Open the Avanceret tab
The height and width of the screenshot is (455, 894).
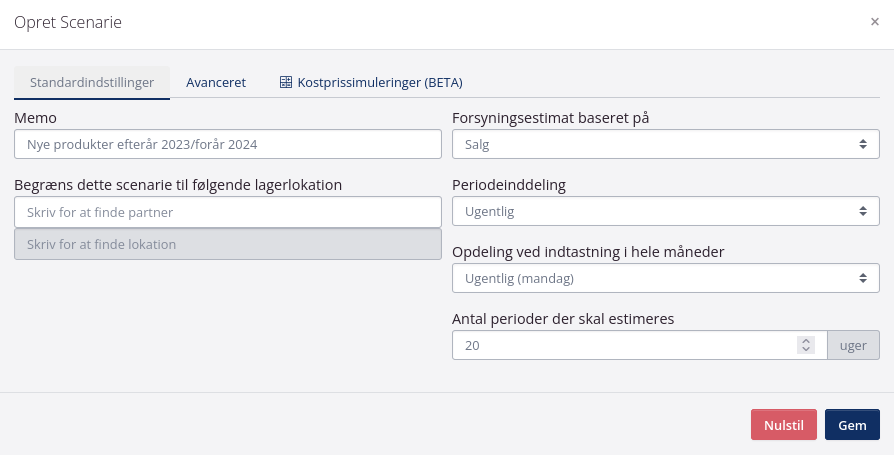click(216, 83)
